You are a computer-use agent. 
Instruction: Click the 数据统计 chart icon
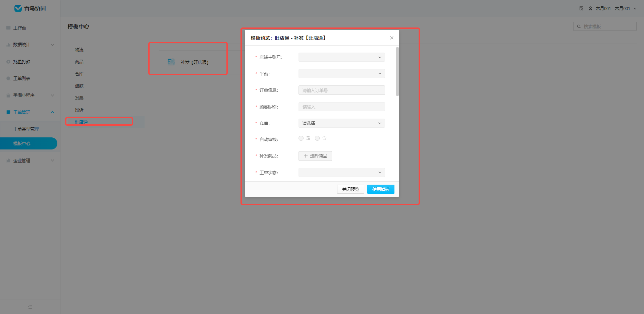8,45
